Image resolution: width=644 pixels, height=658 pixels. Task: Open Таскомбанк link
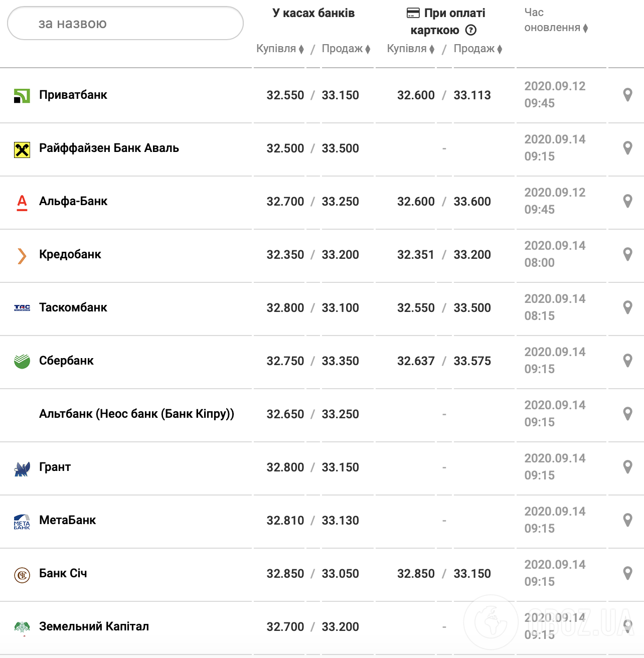pyautogui.click(x=73, y=307)
